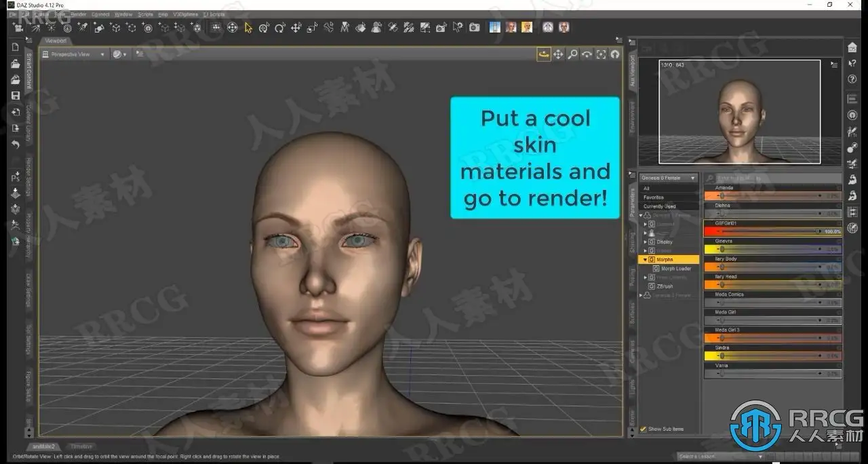Click the frame selection viewport icon
Viewport: 868px width, 464px height.
click(601, 54)
